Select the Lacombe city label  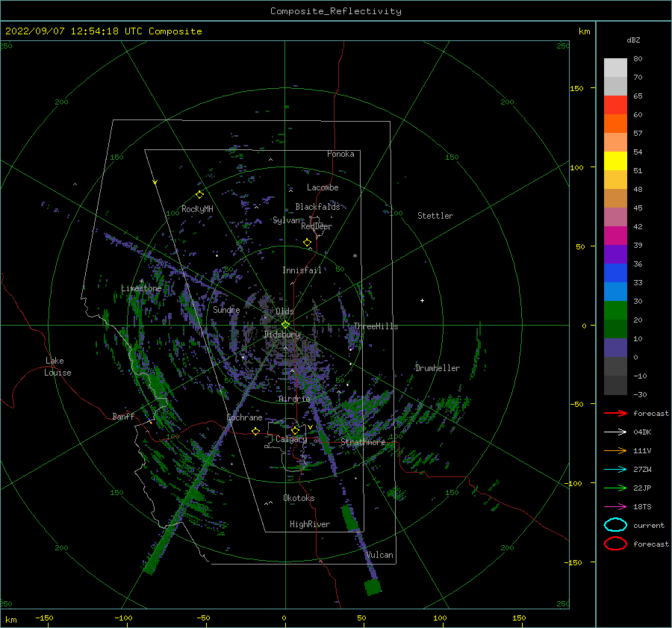(x=323, y=187)
